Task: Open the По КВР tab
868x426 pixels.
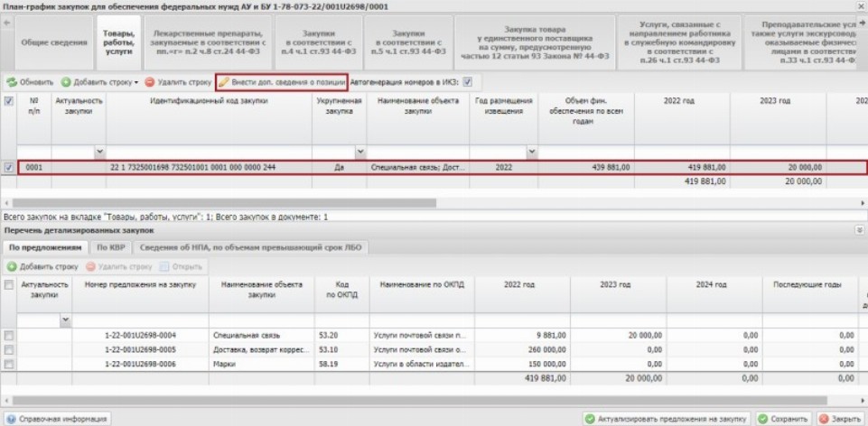Action: coord(110,246)
